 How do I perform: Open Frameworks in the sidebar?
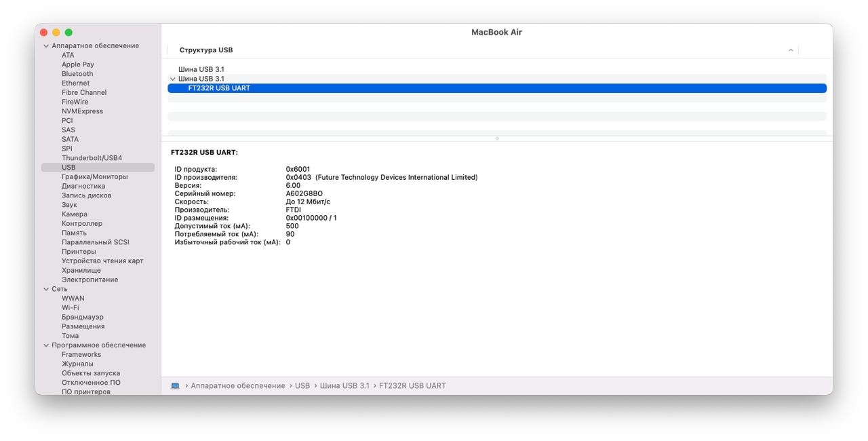click(x=81, y=355)
